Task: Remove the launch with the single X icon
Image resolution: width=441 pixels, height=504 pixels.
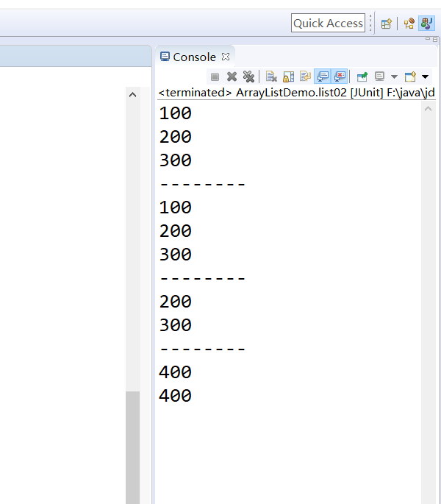Action: [x=232, y=77]
